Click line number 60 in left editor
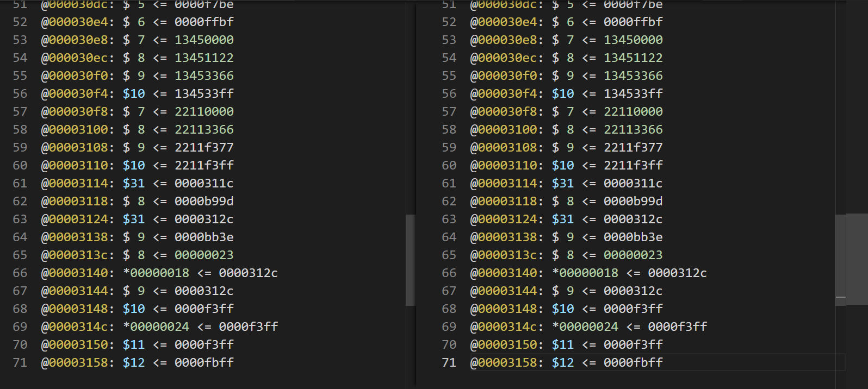The width and height of the screenshot is (868, 389). click(x=20, y=165)
